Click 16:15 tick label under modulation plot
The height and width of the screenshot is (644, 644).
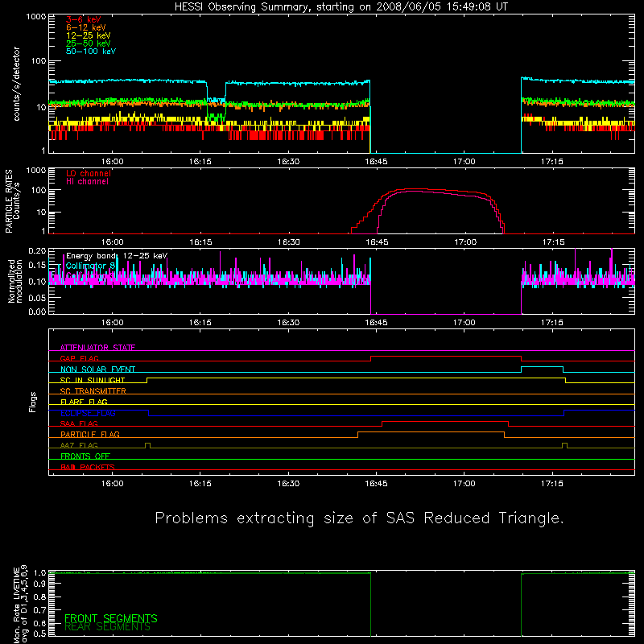[x=200, y=323]
